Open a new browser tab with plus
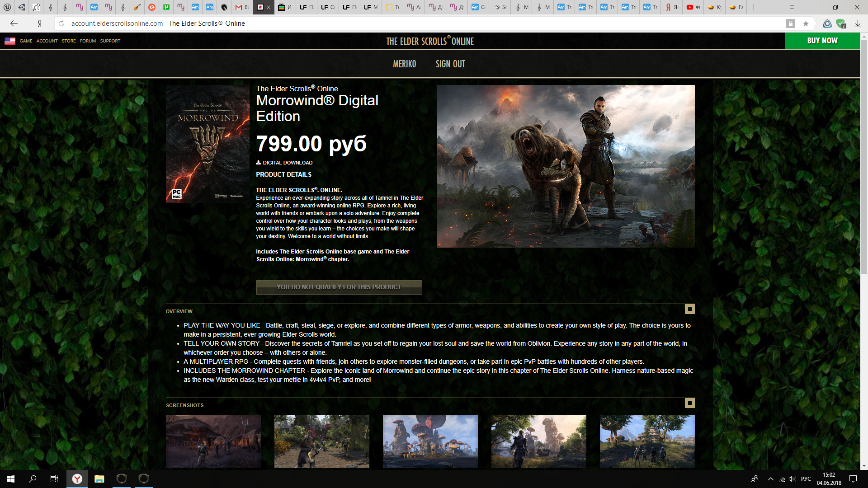Screen dimensions: 868x488 coord(754,7)
